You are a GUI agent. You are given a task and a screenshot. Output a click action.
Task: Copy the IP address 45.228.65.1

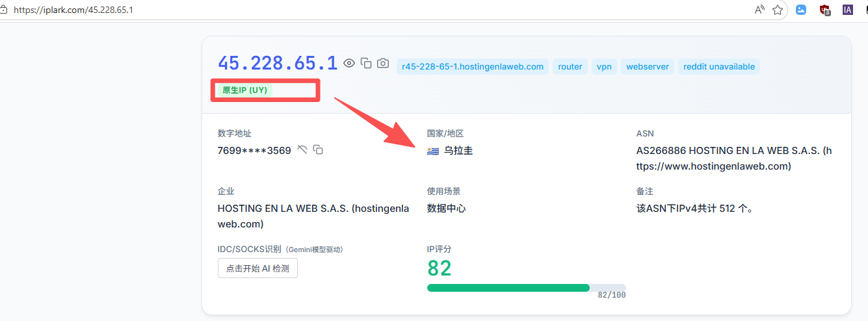tap(366, 63)
